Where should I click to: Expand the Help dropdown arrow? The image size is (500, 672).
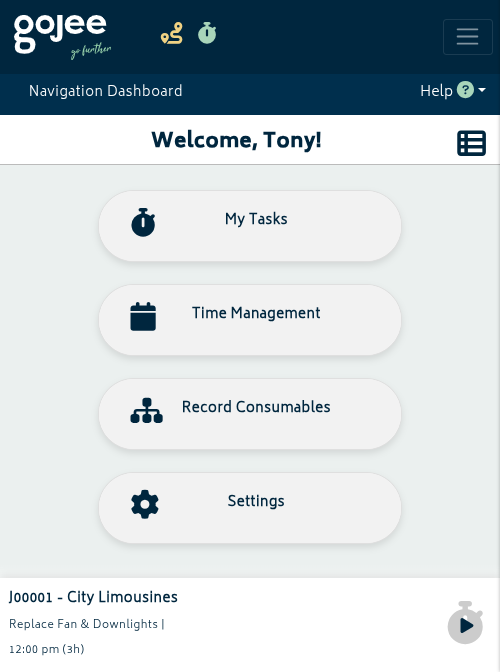point(482,90)
